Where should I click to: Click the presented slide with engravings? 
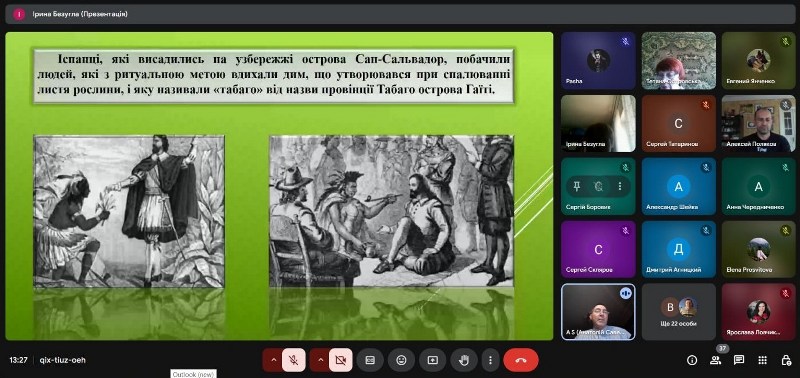point(279,186)
